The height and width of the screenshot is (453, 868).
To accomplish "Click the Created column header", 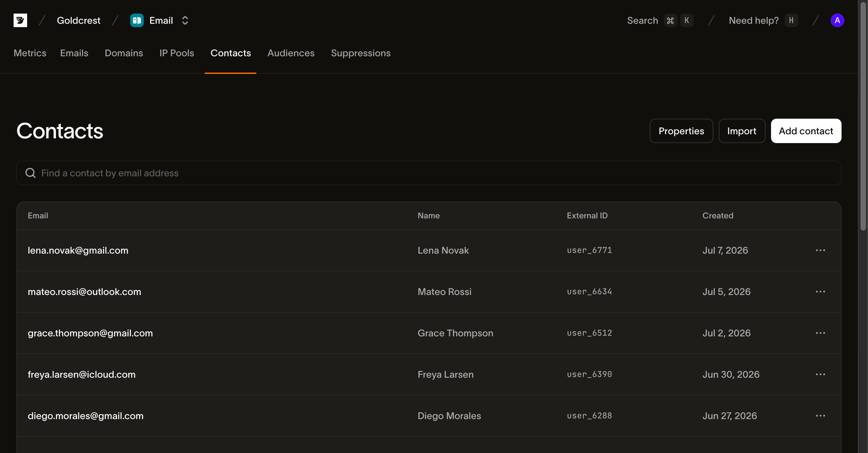I will tap(718, 216).
